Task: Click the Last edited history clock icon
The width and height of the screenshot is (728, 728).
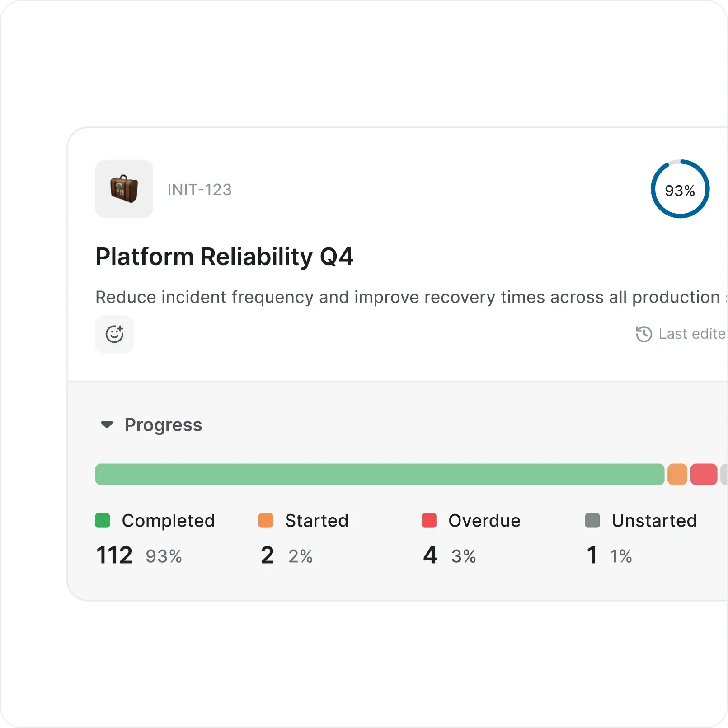Action: [x=644, y=334]
